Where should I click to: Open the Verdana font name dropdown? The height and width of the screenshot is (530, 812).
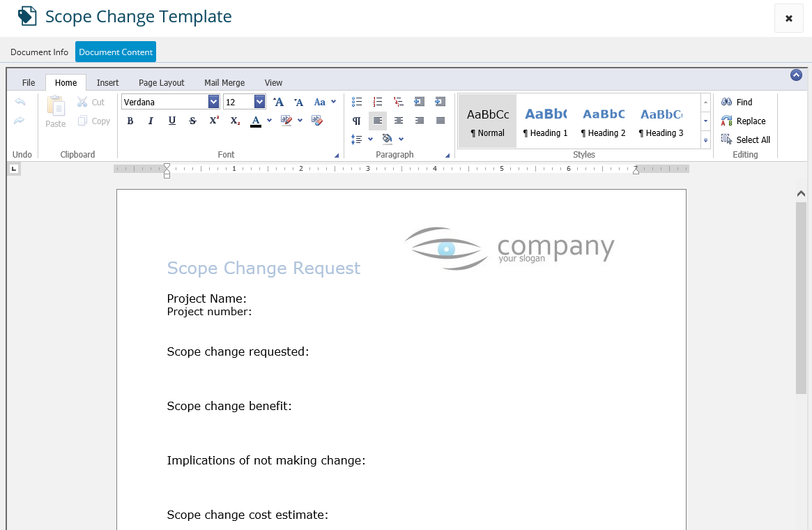[x=213, y=102]
